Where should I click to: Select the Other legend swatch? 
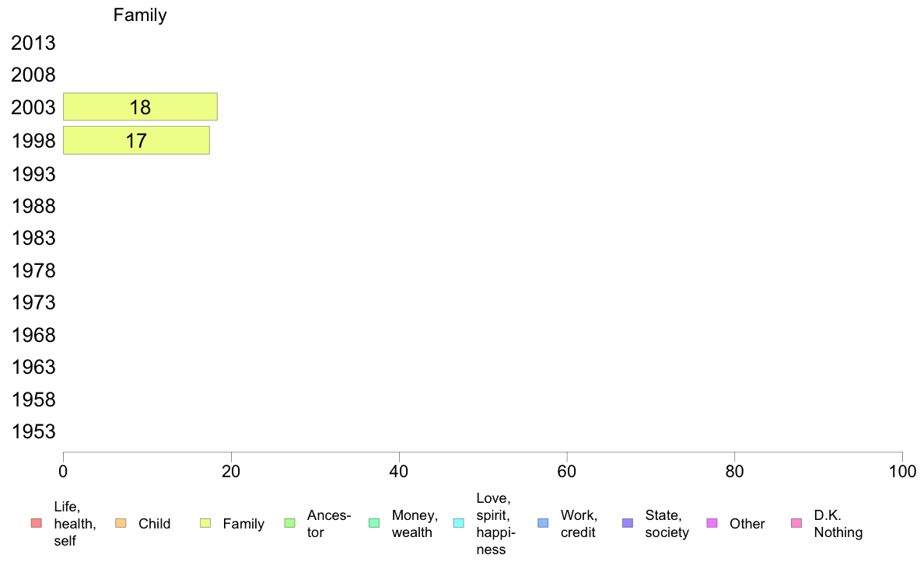(x=712, y=523)
